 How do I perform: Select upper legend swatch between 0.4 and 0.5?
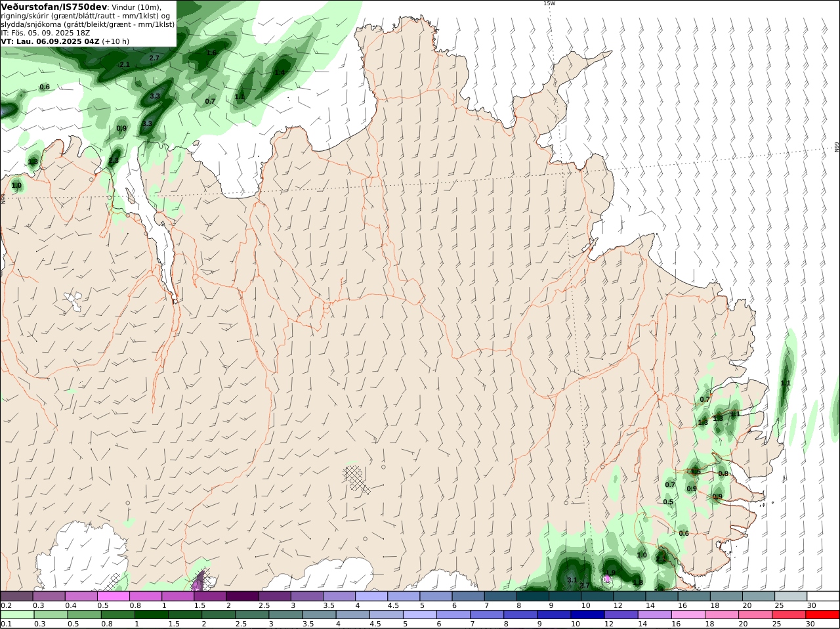click(x=81, y=596)
